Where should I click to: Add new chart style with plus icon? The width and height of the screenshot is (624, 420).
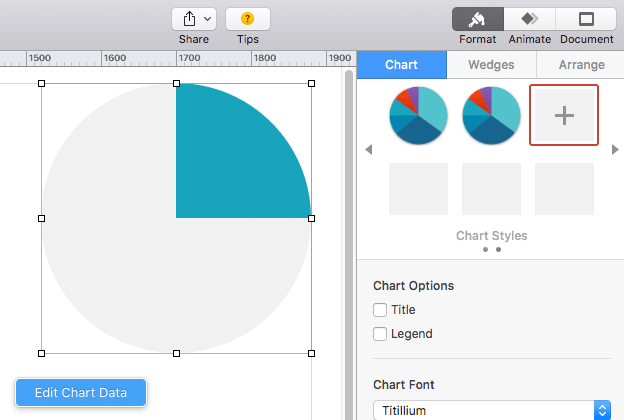pyautogui.click(x=564, y=115)
